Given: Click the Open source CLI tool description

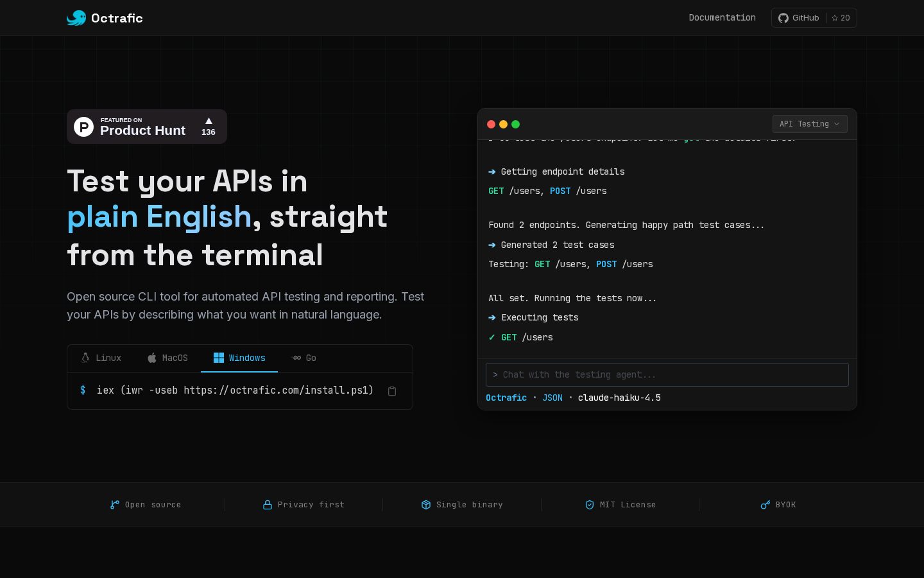Looking at the screenshot, I should (246, 306).
